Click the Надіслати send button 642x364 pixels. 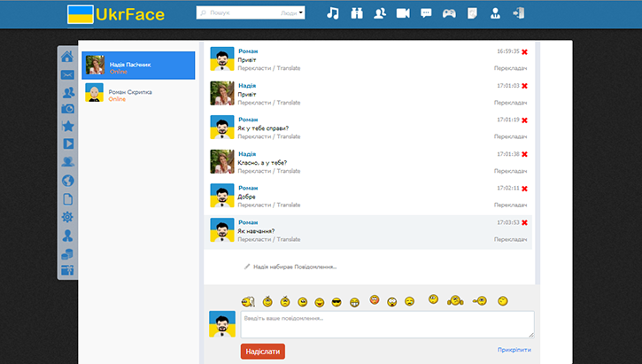[263, 352]
